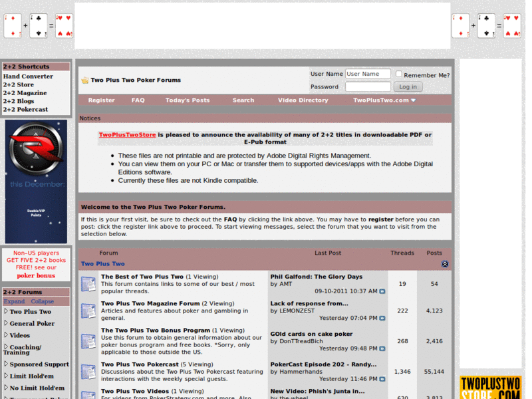Screen dimensions: 532x399
Task: Open Today's Posts in the navigation bar
Action: click(188, 100)
